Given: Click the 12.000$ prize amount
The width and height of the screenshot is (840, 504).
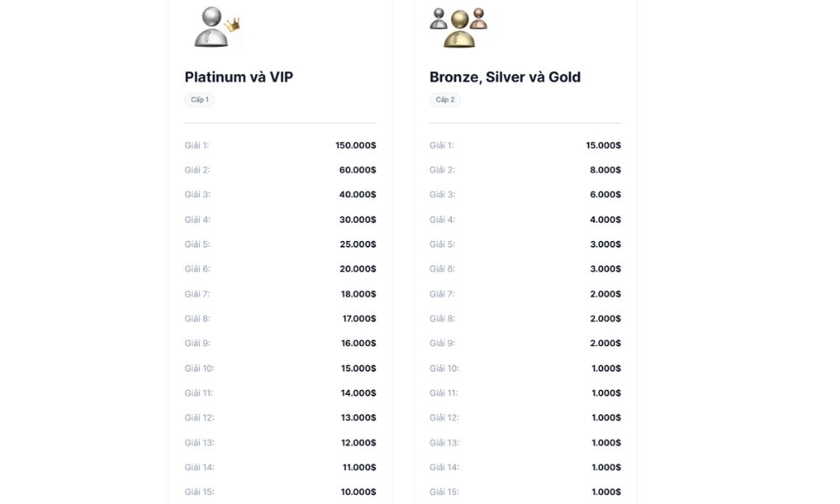Looking at the screenshot, I should (x=359, y=443).
